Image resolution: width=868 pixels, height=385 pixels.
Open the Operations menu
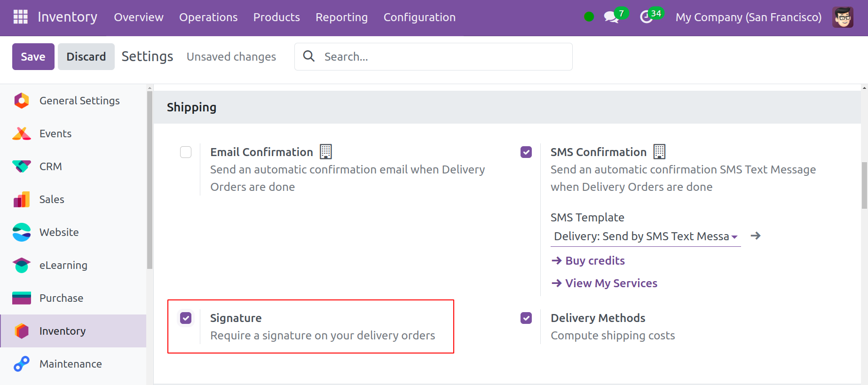(x=208, y=17)
